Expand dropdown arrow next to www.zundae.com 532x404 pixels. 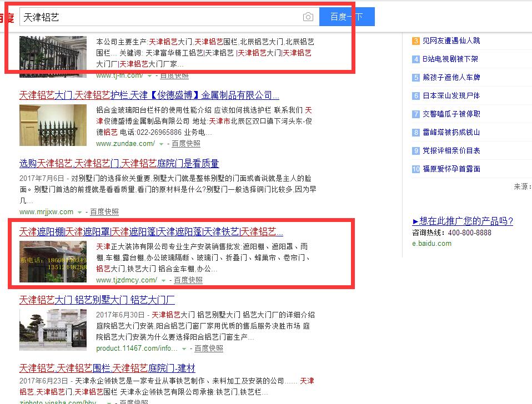point(162,144)
